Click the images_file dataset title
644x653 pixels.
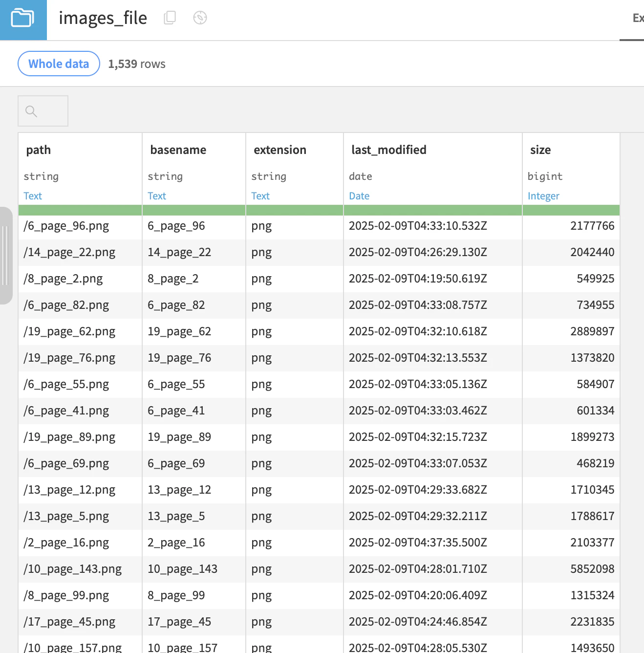[x=103, y=19]
